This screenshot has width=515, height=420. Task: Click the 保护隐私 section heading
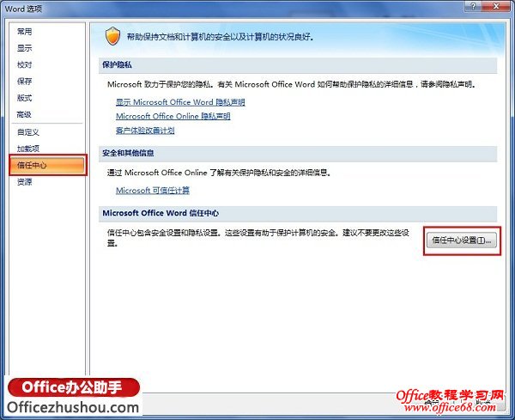click(117, 64)
